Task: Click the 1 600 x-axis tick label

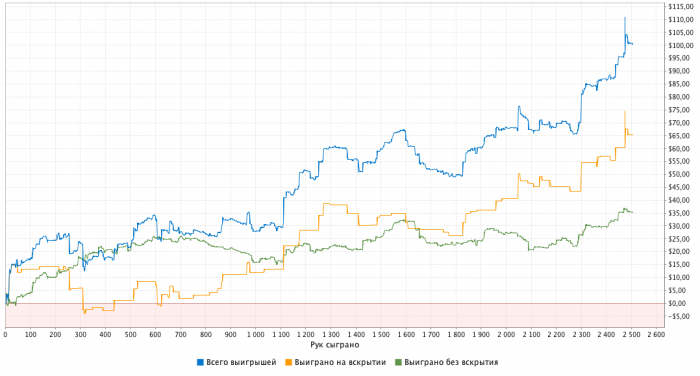Action: (x=406, y=334)
